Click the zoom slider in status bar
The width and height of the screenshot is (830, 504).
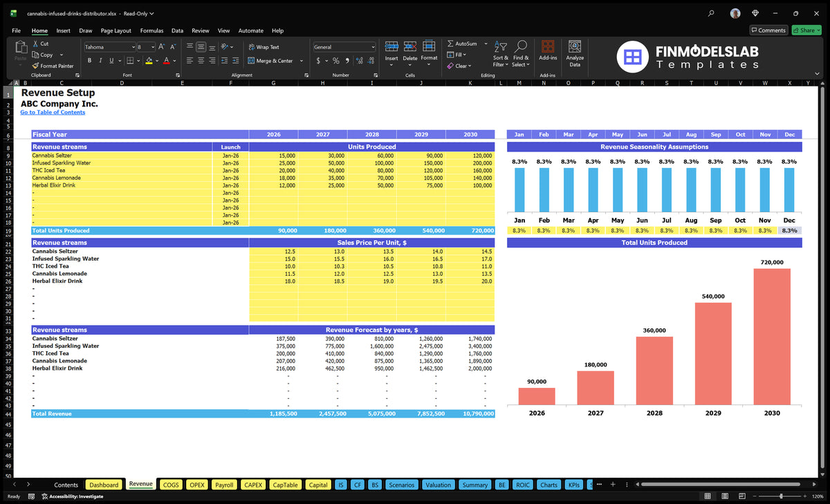coord(781,496)
